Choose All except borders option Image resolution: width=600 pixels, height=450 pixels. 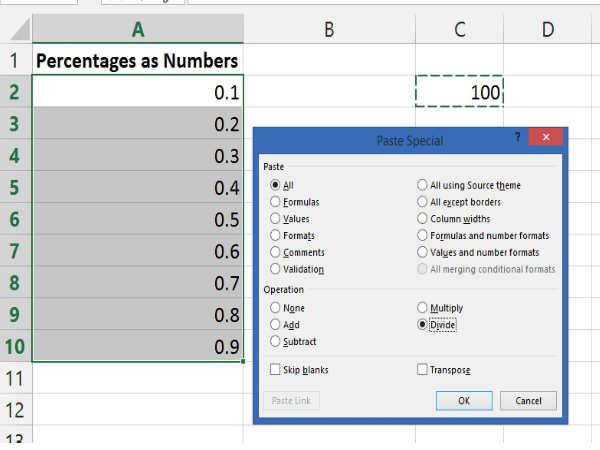(x=423, y=202)
